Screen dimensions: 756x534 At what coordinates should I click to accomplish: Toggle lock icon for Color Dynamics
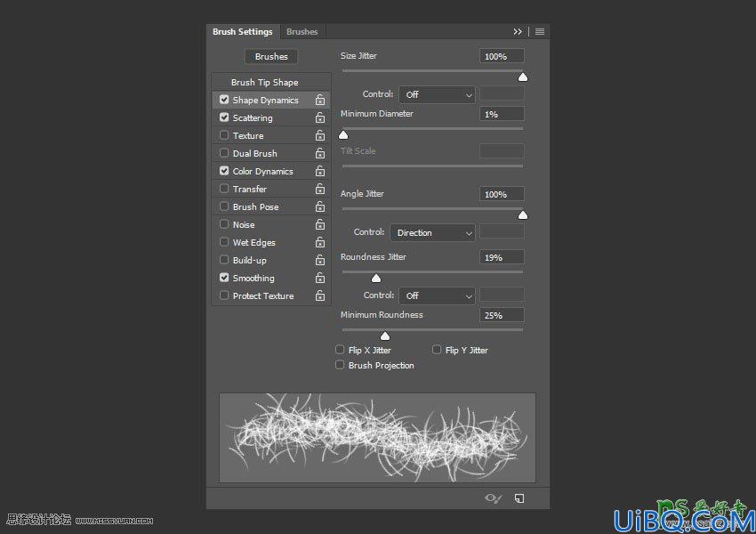point(320,171)
